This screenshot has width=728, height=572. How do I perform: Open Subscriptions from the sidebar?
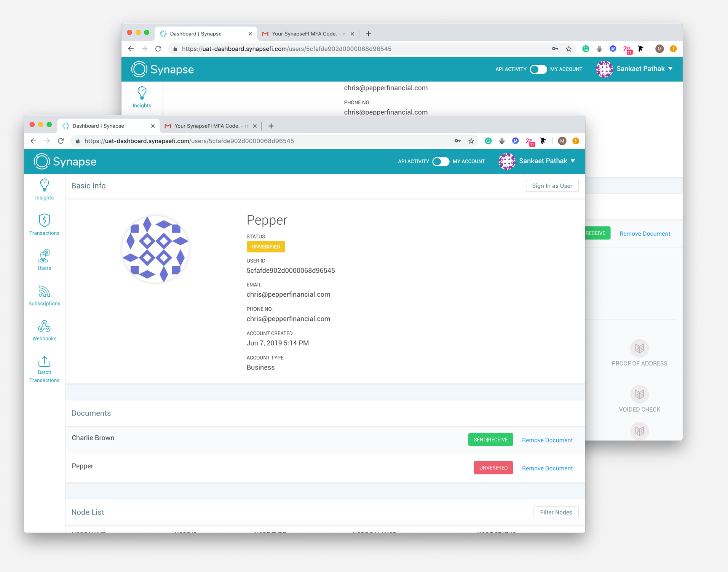pos(44,296)
